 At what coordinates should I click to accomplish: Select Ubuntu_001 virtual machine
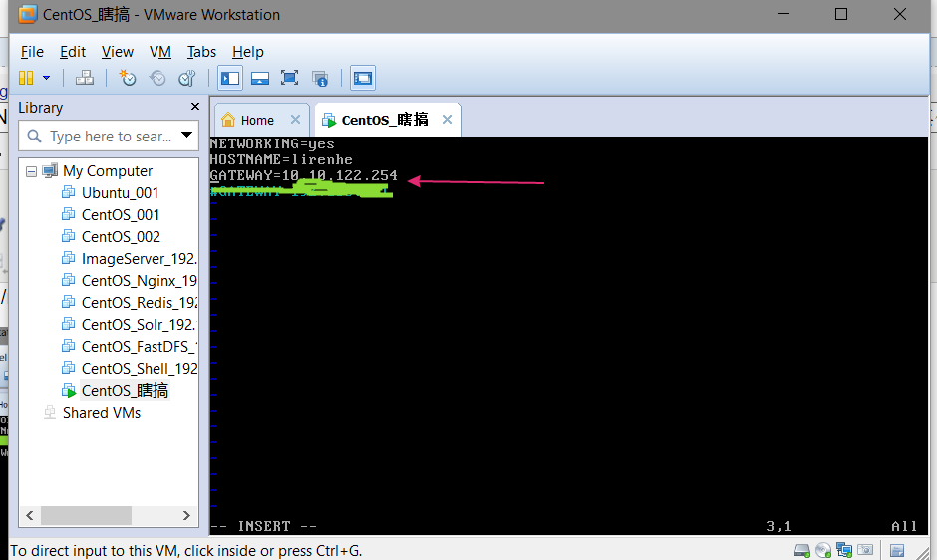coord(120,193)
